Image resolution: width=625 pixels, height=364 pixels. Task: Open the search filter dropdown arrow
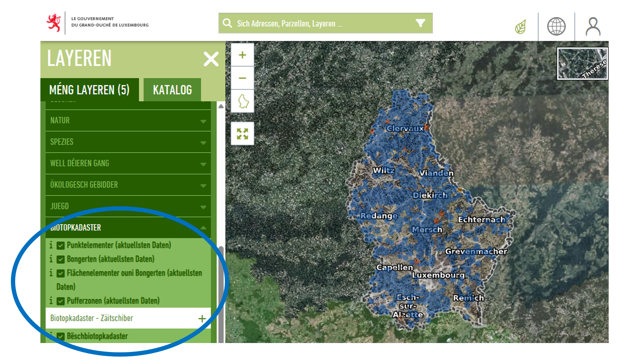tap(420, 23)
